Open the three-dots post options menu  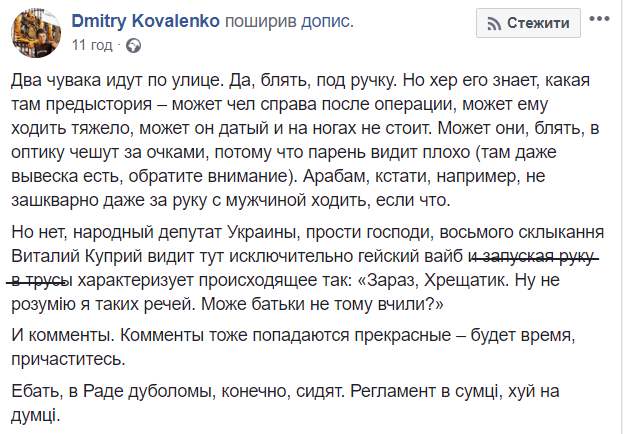coord(605,22)
